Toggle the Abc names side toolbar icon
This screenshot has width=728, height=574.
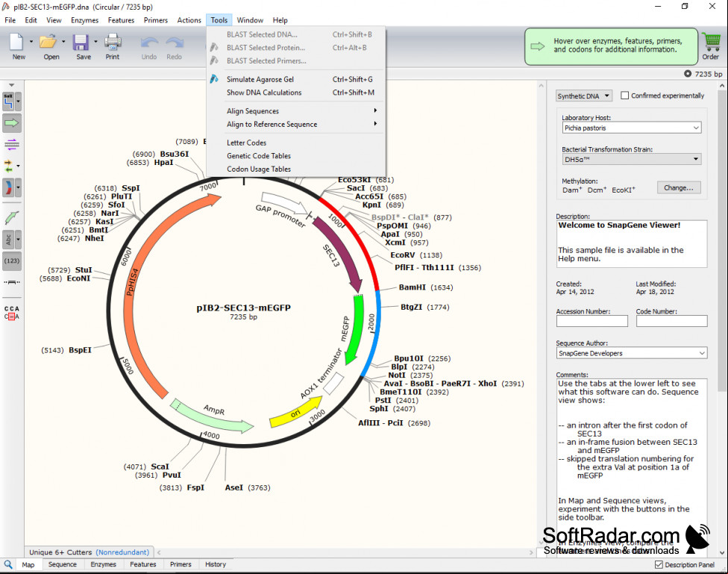click(x=8, y=240)
